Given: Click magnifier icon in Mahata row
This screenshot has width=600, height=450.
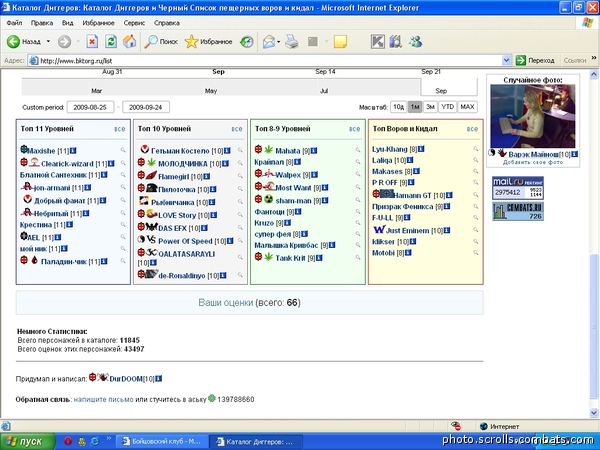Looking at the screenshot, I should 358,150.
